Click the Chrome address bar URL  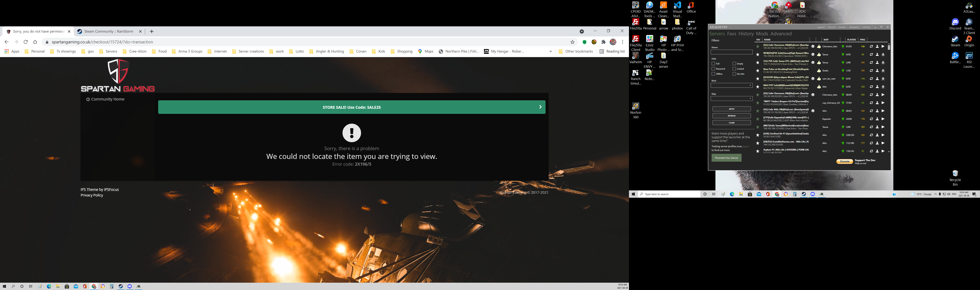(102, 42)
